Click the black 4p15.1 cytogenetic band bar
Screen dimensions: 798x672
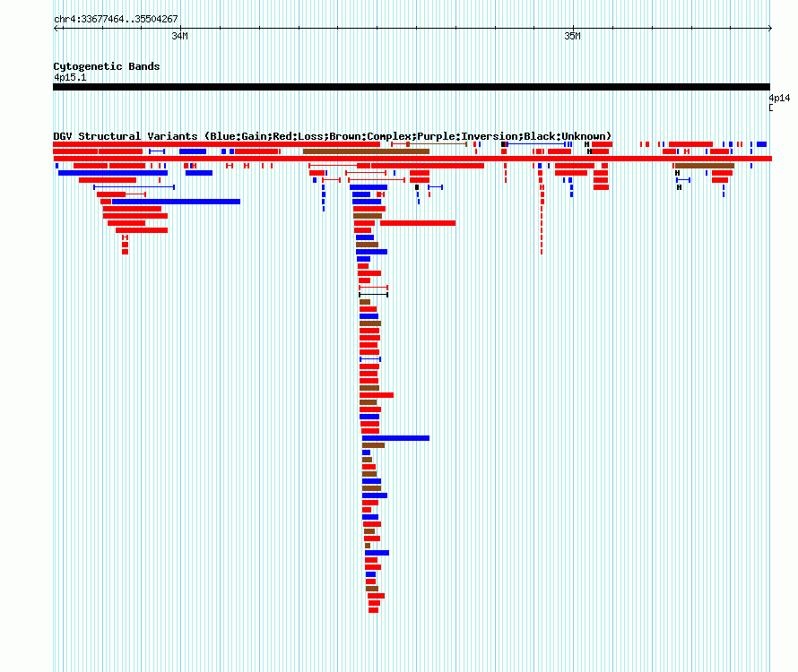[x=412, y=87]
